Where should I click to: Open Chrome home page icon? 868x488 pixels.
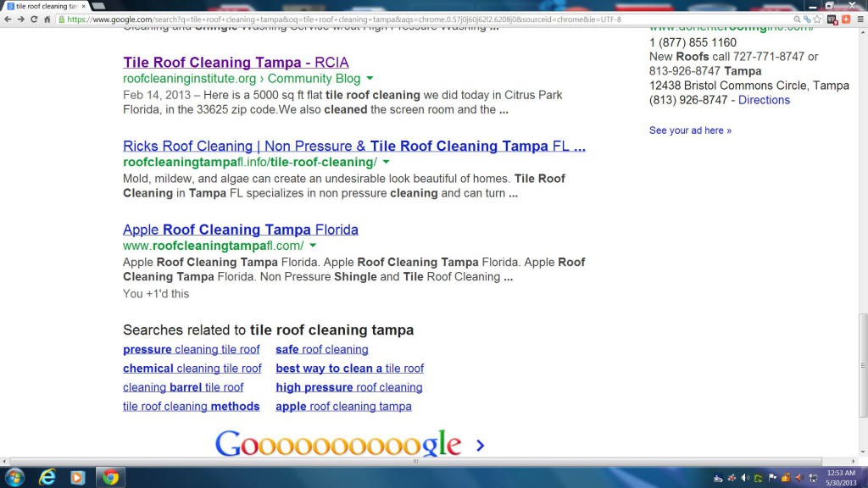pyautogui.click(x=47, y=19)
